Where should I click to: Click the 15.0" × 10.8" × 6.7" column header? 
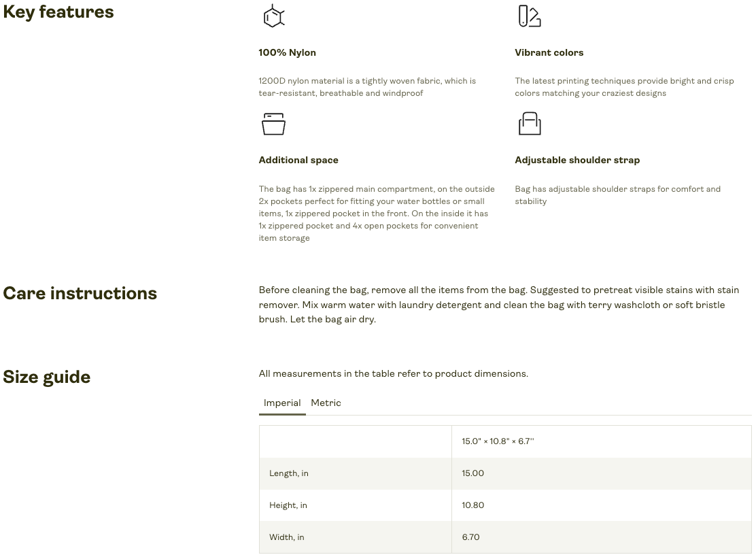[498, 442]
